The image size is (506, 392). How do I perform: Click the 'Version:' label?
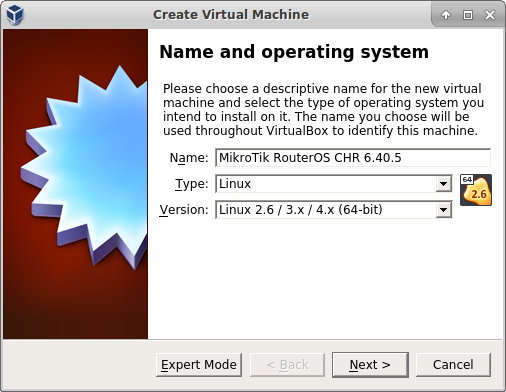pyautogui.click(x=184, y=210)
